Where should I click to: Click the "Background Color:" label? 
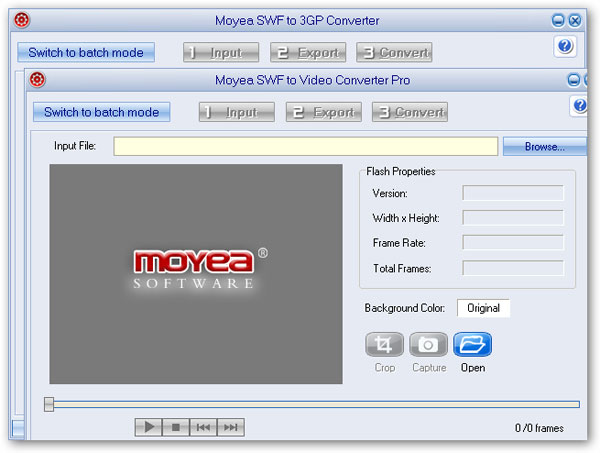404,308
